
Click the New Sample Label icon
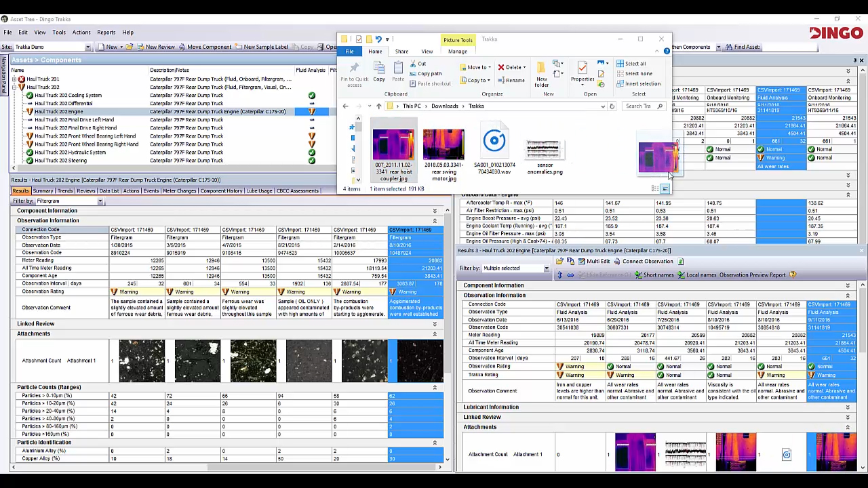[239, 47]
